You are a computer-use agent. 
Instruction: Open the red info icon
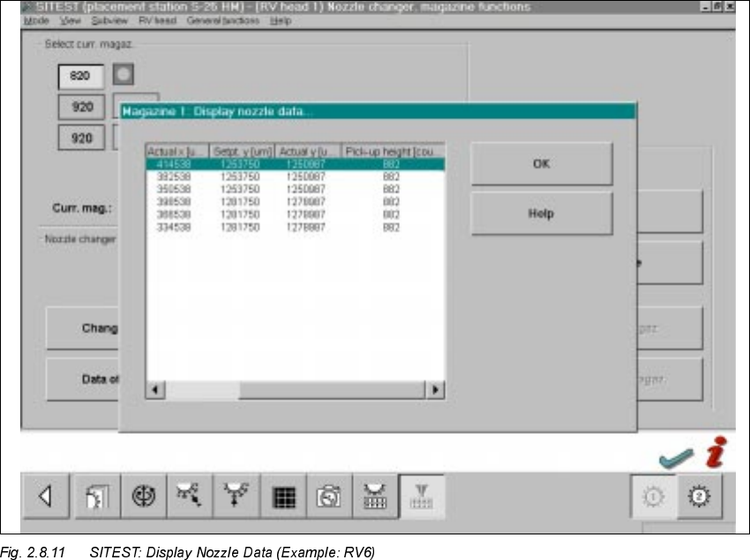[716, 452]
